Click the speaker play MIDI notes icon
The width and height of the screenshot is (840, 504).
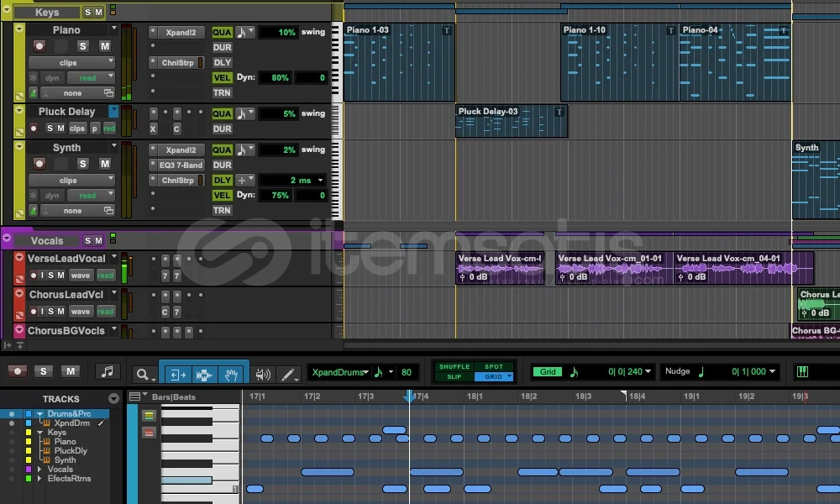263,374
